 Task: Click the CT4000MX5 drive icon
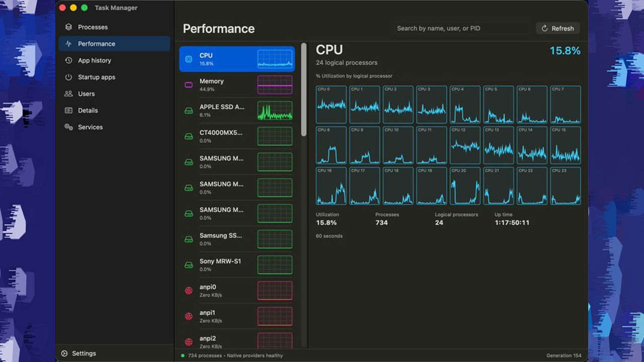point(189,136)
